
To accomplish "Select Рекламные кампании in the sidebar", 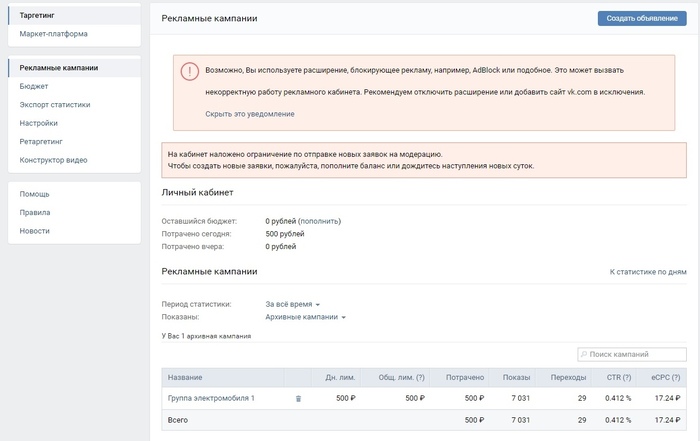I will click(x=59, y=68).
